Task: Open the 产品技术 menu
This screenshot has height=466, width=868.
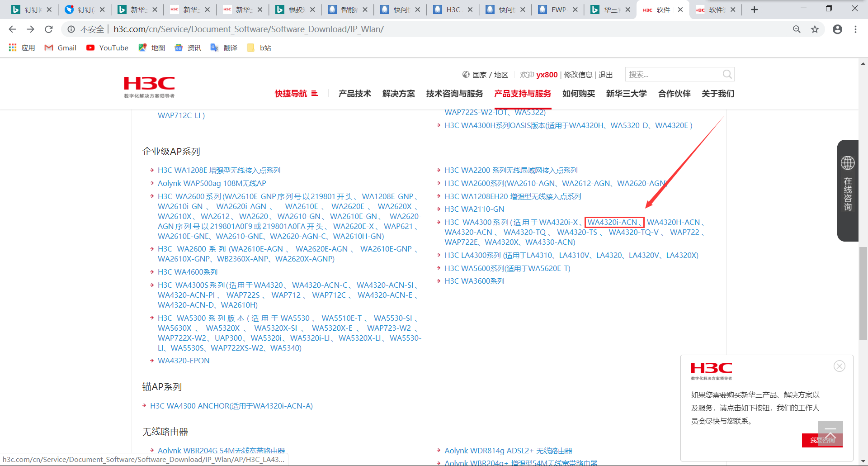Action: pos(355,94)
